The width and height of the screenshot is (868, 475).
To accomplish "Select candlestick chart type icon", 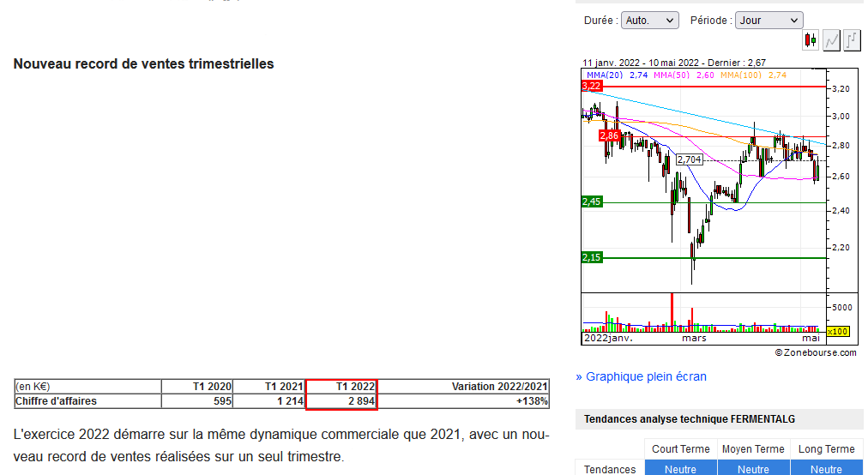I will (811, 40).
